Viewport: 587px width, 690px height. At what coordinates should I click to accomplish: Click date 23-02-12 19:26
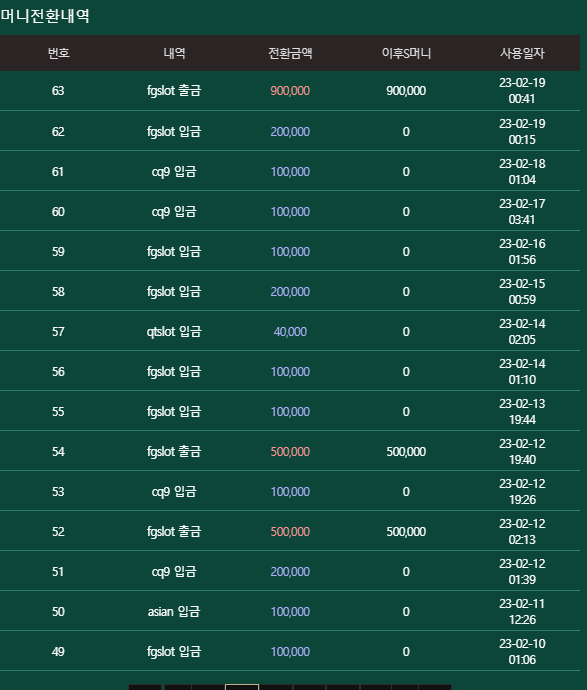(x=522, y=492)
